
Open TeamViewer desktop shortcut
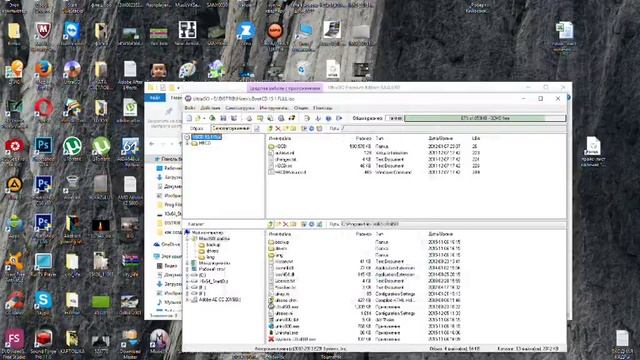pyautogui.click(x=72, y=31)
